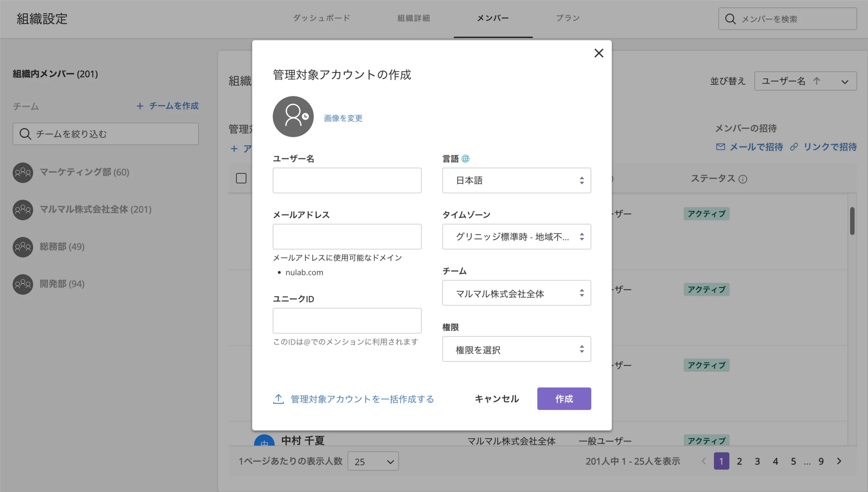Click the info icon next to ステータス

click(742, 179)
